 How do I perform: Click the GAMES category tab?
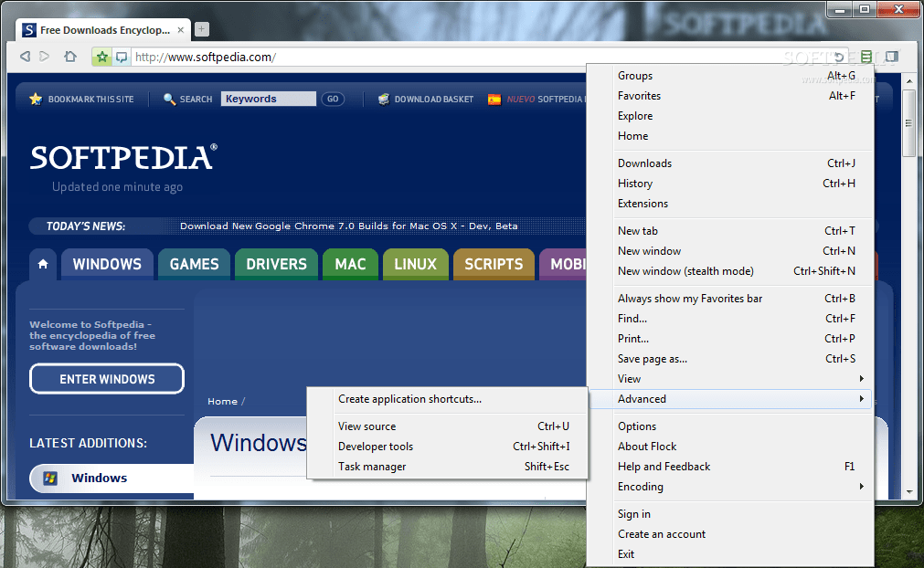coord(194,264)
